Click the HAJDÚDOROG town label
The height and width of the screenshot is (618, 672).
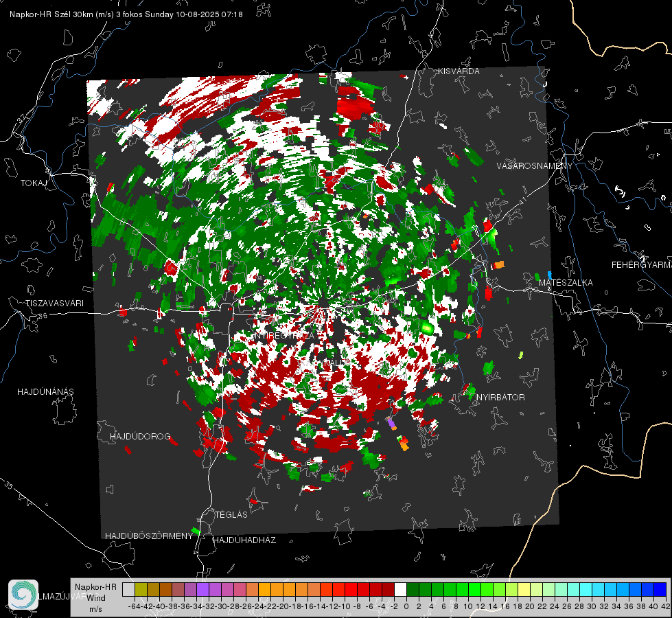pyautogui.click(x=140, y=436)
